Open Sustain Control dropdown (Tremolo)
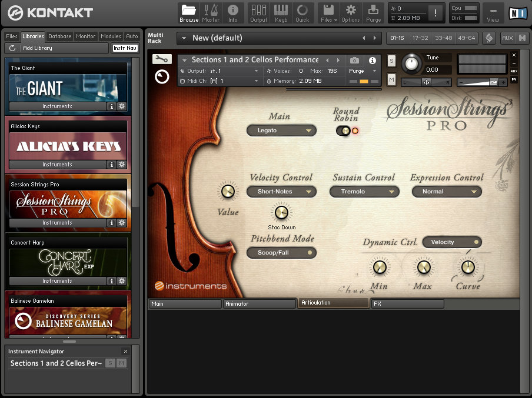This screenshot has width=532, height=398. [x=364, y=192]
